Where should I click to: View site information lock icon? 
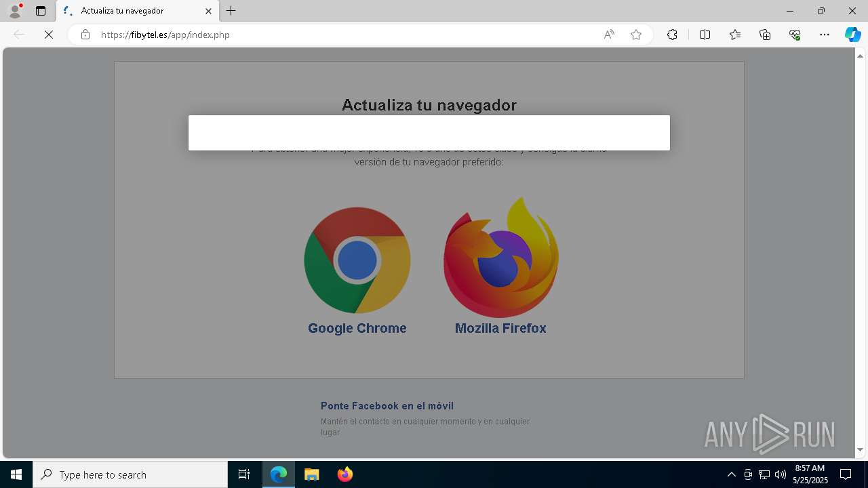pos(85,35)
